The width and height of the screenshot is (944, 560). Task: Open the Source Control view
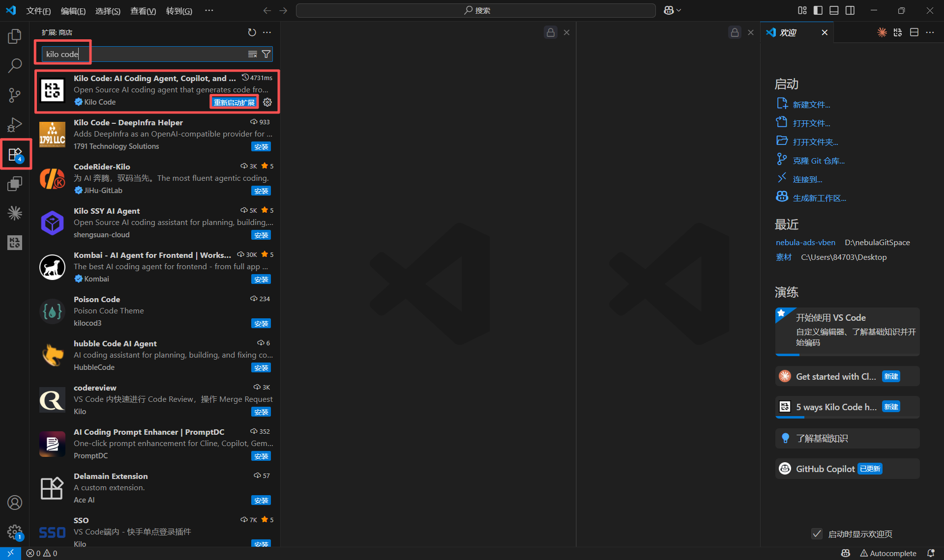[x=15, y=95]
